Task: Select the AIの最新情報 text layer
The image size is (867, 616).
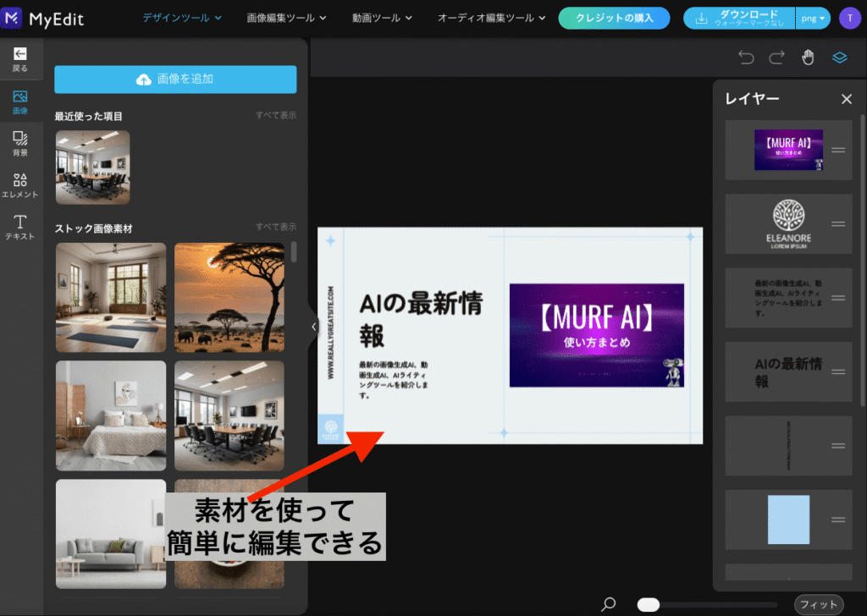Action: tap(788, 371)
